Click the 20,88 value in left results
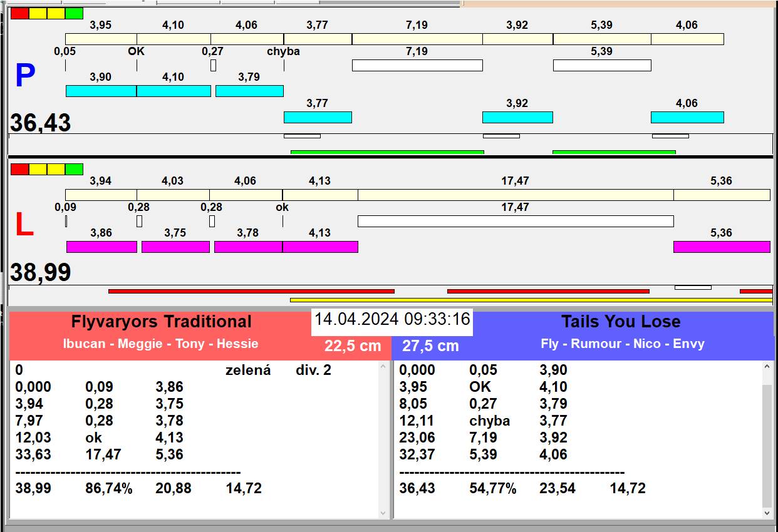This screenshot has height=532, width=778. coord(174,488)
